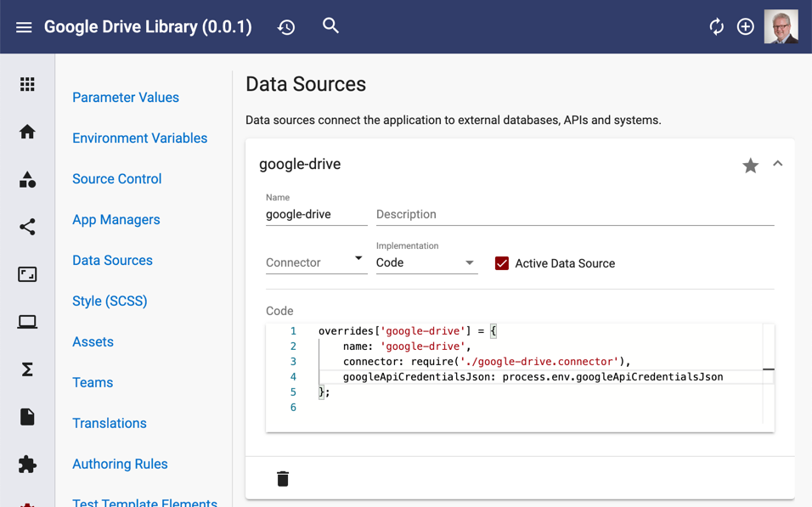The height and width of the screenshot is (507, 812).
Task: Click the search magnifier icon
Action: coord(330,25)
